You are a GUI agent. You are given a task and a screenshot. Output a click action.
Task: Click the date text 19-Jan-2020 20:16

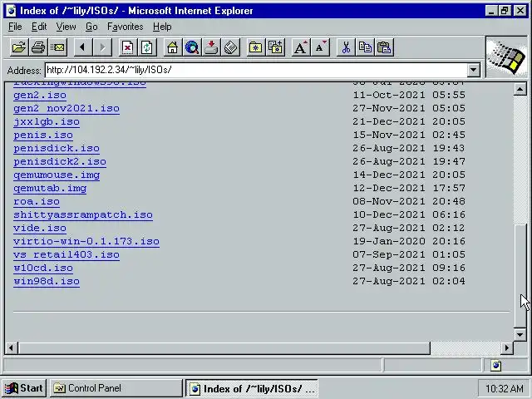coord(409,241)
